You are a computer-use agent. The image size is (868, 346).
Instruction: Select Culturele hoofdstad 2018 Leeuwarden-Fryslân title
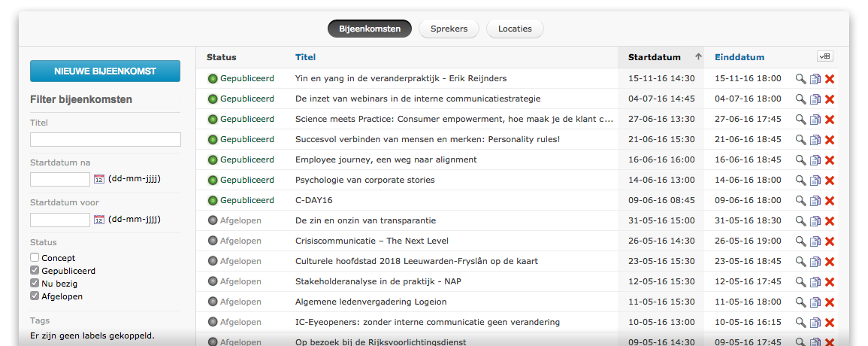(416, 261)
